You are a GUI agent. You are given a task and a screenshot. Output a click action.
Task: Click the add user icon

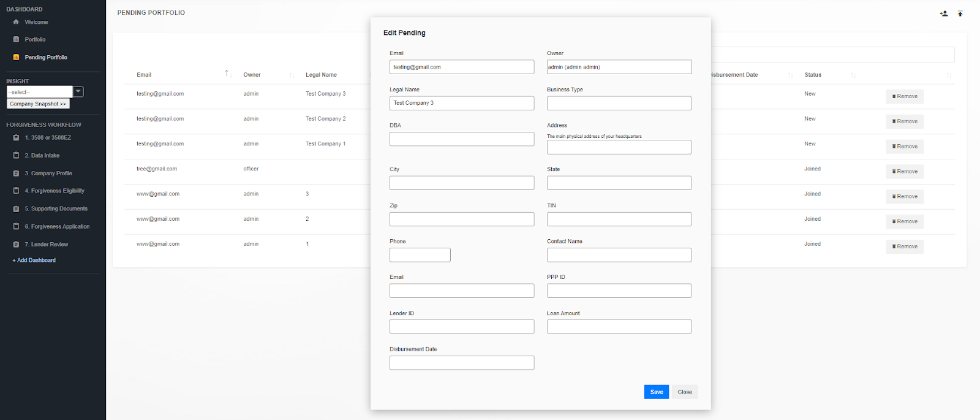[944, 13]
